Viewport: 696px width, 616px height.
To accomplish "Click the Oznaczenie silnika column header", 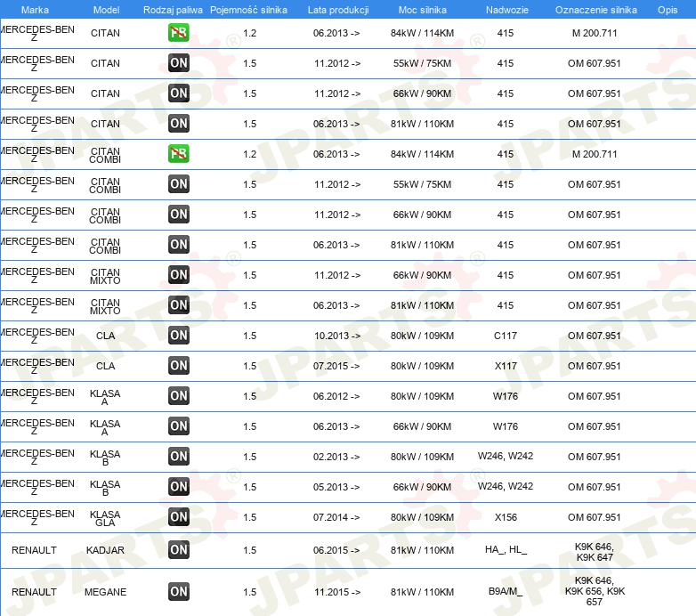I will [595, 10].
